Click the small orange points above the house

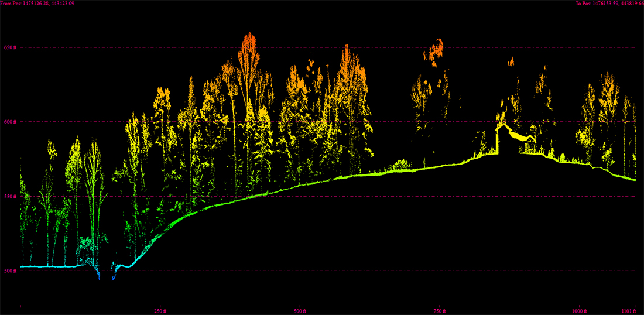point(511,61)
